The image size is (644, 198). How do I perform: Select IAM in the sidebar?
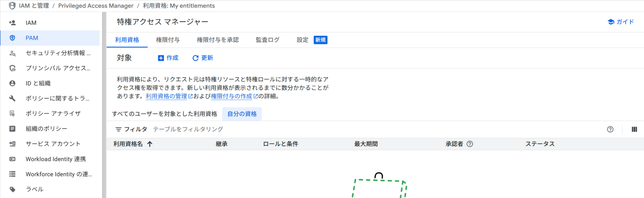point(50,23)
